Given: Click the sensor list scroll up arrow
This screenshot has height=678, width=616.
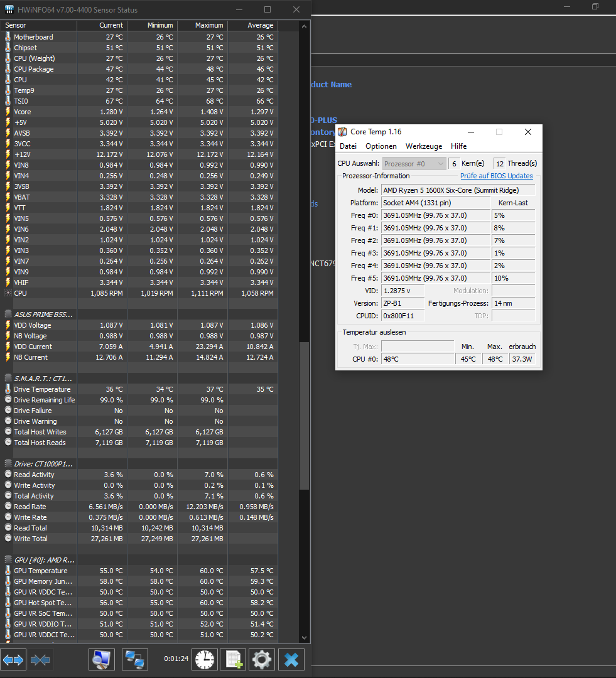Looking at the screenshot, I should click(x=304, y=26).
